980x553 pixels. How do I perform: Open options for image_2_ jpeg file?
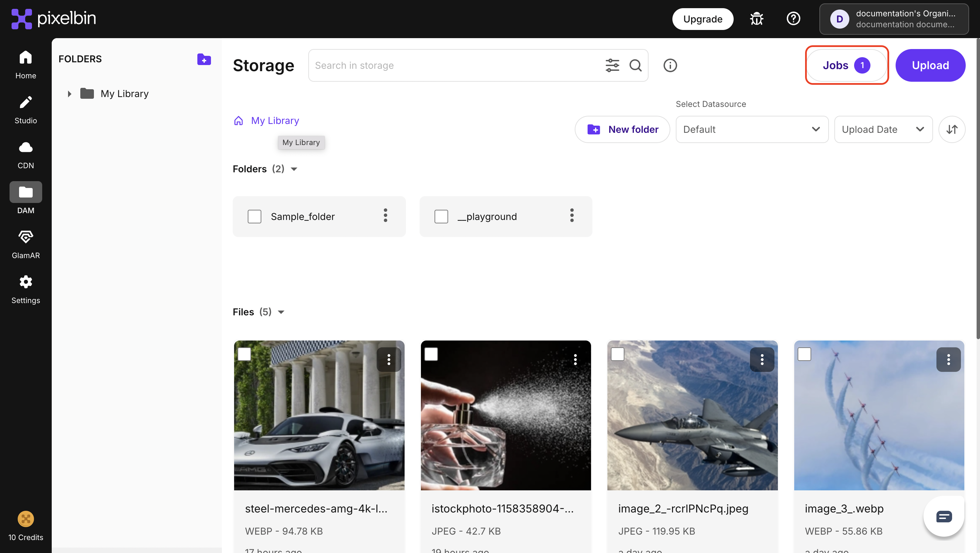tap(762, 359)
